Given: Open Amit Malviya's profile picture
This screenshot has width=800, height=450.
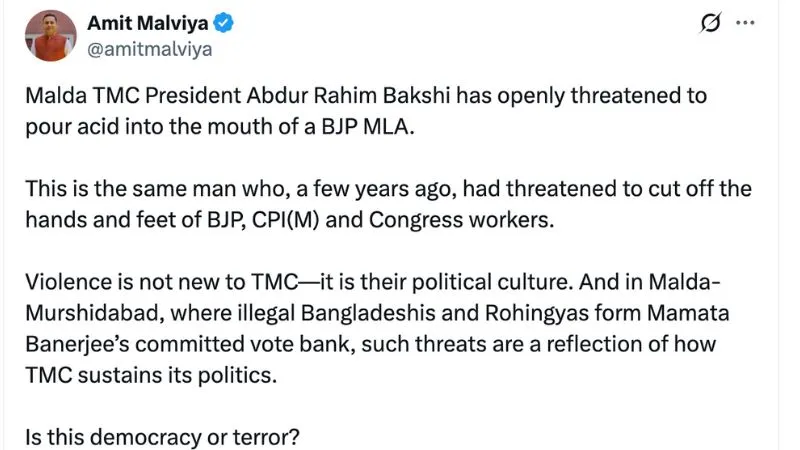Looking at the screenshot, I should 50,35.
